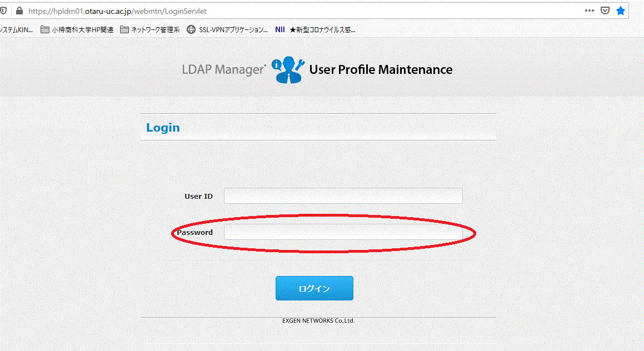Click the globe icon of SSL-VPN bookmark
The width and height of the screenshot is (644, 351).
click(x=191, y=30)
